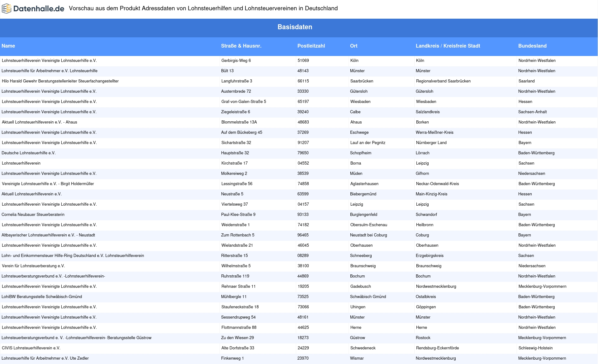This screenshot has height=364, width=598.
Task: Select the street 'Kirchstraße 17'
Action: pos(235,163)
